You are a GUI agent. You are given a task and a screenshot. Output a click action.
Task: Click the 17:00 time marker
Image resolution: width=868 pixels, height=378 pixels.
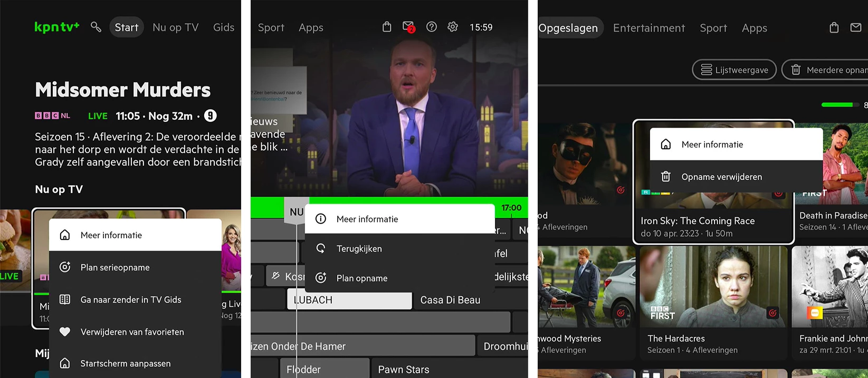(511, 208)
